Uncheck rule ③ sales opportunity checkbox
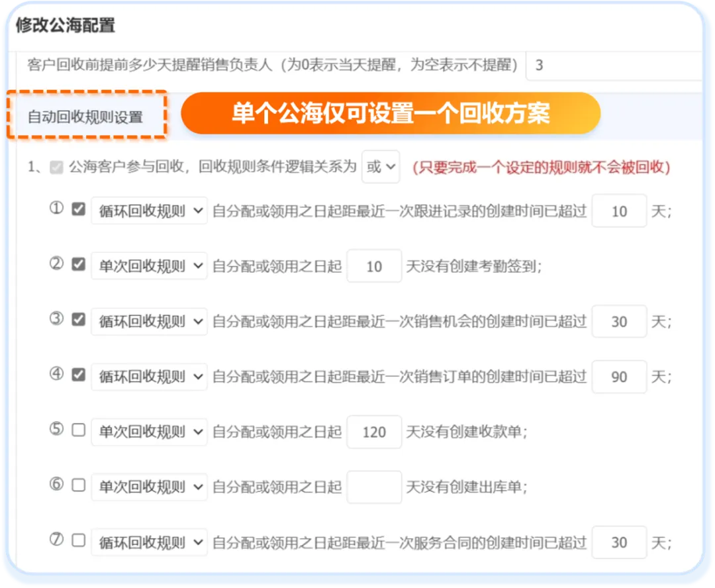This screenshot has width=715, height=588. [x=79, y=320]
